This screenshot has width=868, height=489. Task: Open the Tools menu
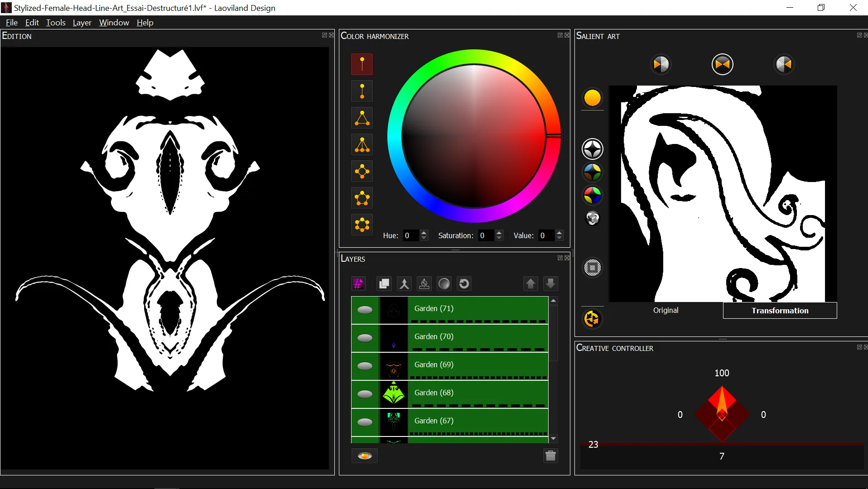click(x=56, y=23)
